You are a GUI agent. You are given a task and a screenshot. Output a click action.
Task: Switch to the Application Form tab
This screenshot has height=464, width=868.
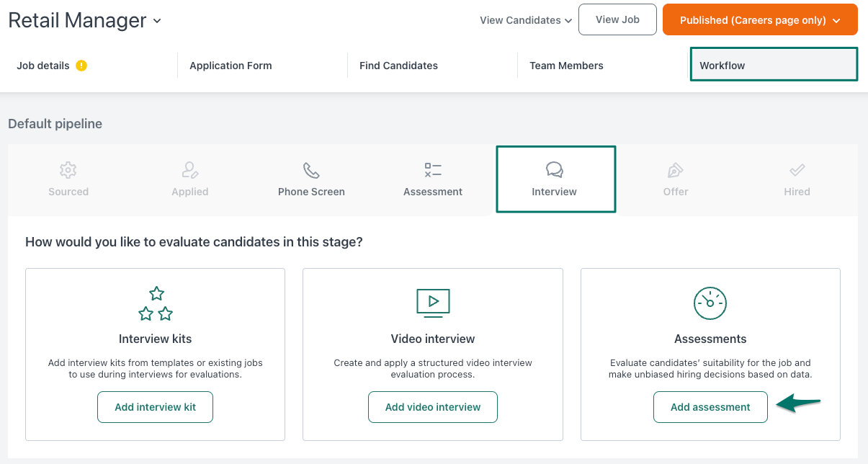click(x=231, y=65)
